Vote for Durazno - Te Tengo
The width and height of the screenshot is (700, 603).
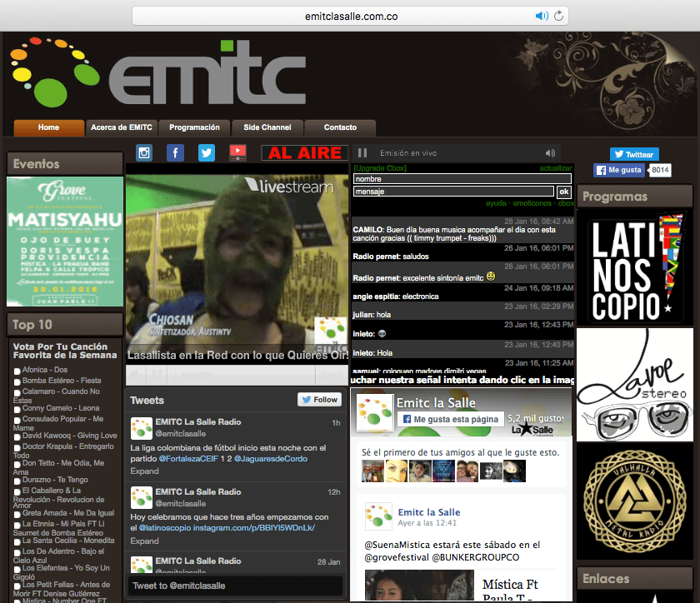(17, 481)
